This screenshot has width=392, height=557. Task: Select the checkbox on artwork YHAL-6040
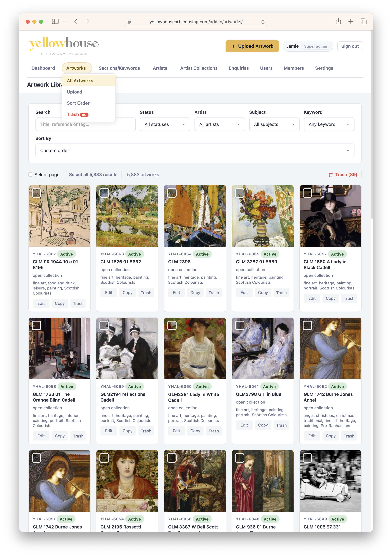click(x=307, y=458)
